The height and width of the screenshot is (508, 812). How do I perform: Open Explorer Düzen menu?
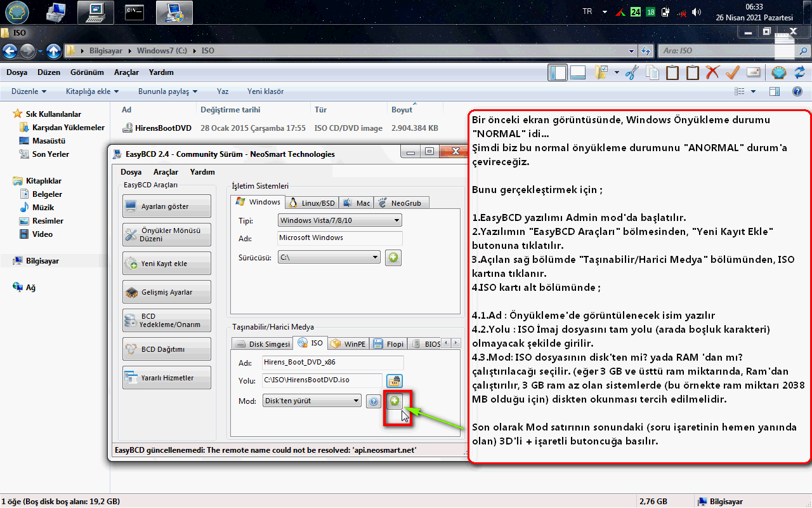(x=49, y=72)
